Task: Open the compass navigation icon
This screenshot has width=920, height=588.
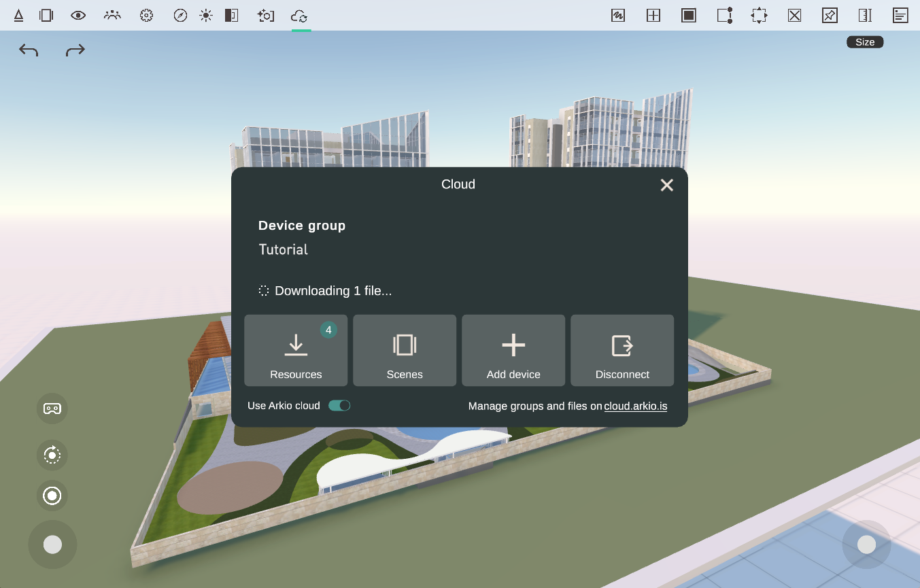Action: tap(180, 16)
